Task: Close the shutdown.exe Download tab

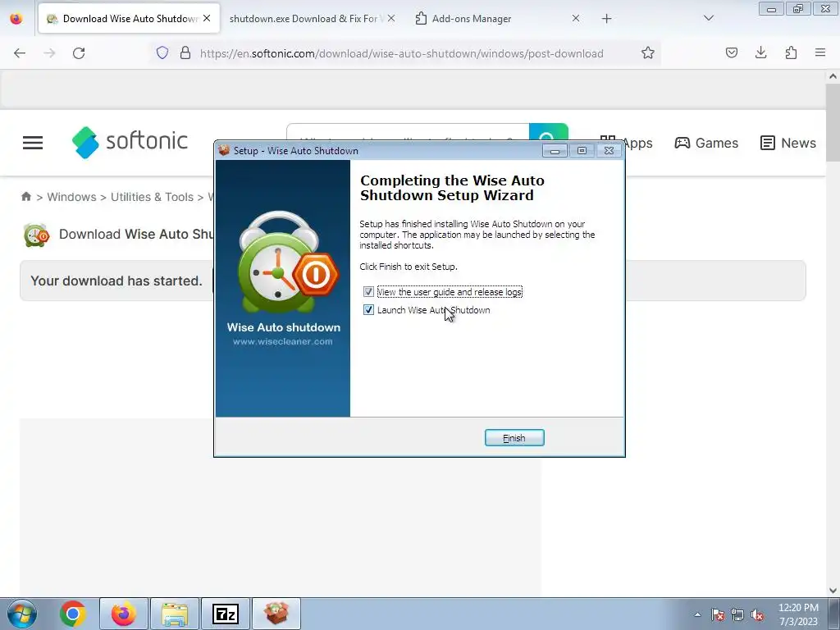Action: click(391, 18)
